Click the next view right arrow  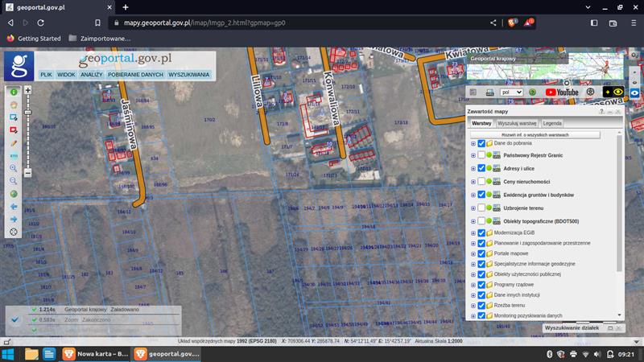point(14,219)
